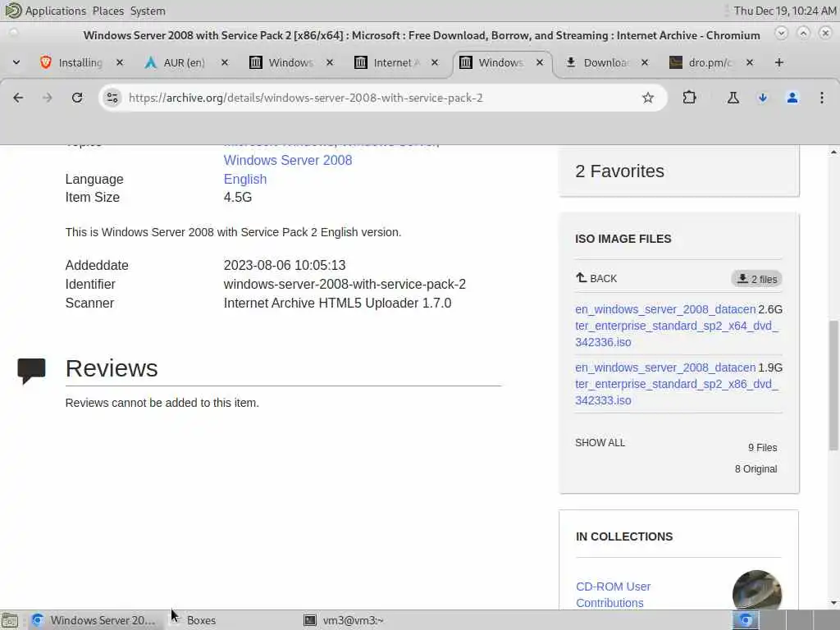Close the AUR (en) tab
Image resolution: width=840 pixels, height=630 pixels.
225,62
